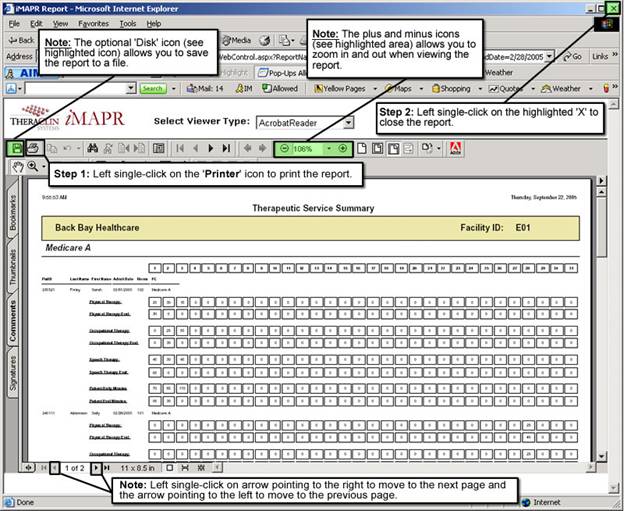The width and height of the screenshot is (624, 511).
Task: Click the panel layout icon beside binoculars group
Action: pyautogui.click(x=159, y=148)
